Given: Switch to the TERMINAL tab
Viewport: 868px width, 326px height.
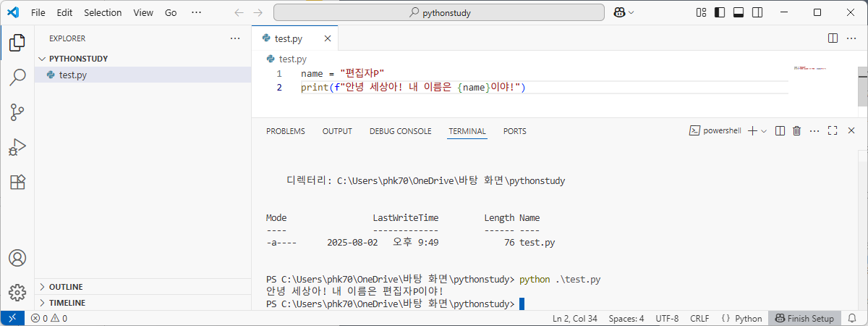Looking at the screenshot, I should (467, 131).
